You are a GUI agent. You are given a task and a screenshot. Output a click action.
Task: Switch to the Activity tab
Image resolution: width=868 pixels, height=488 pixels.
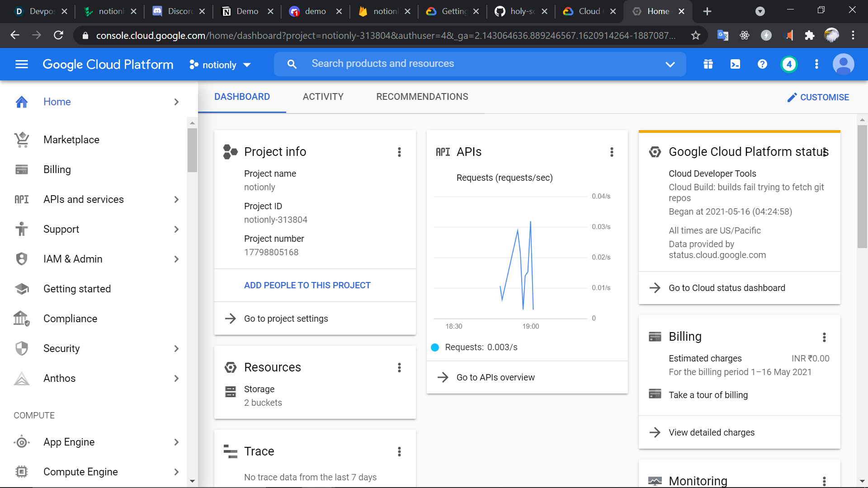(x=323, y=97)
